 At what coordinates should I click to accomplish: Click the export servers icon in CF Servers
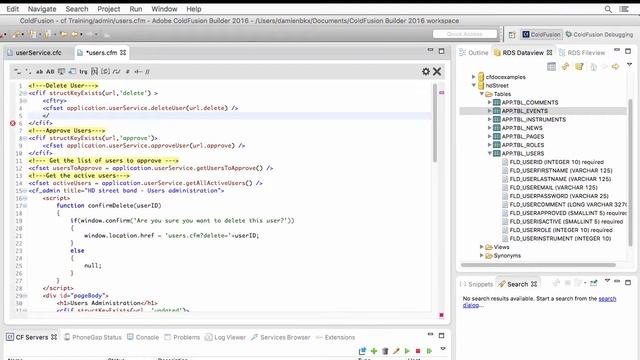point(362,351)
